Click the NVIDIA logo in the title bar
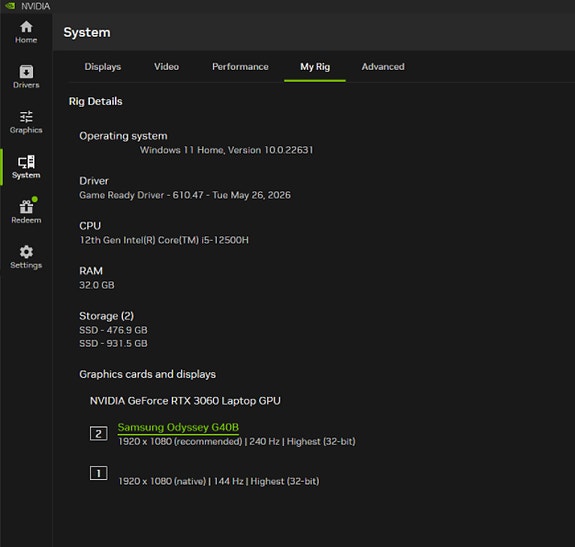The width and height of the screenshot is (575, 547). coord(10,6)
